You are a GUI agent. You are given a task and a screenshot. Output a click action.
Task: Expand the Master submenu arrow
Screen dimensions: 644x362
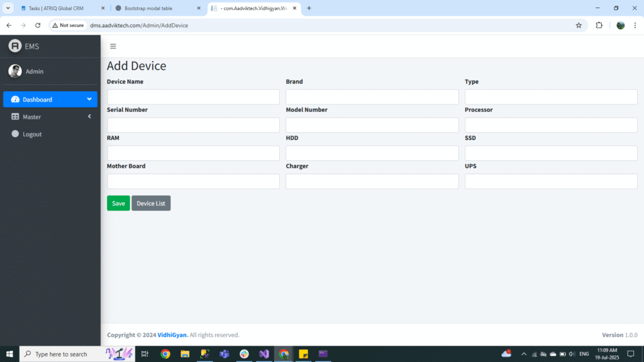[x=89, y=116]
